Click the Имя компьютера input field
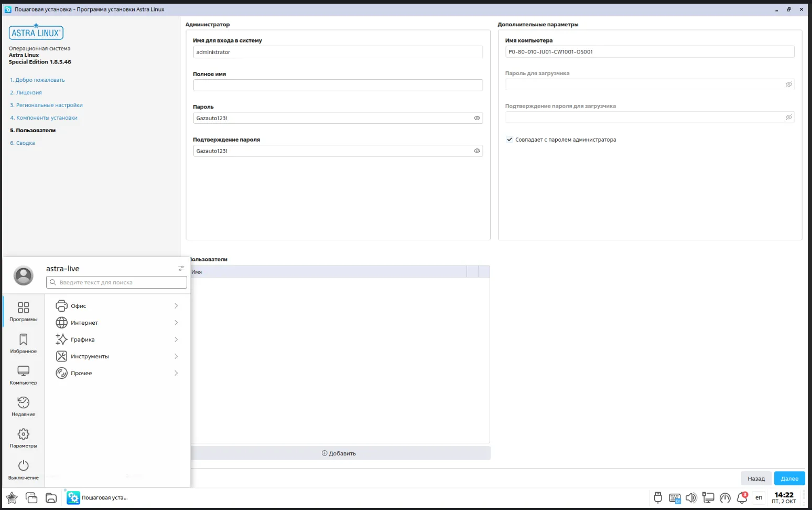 (649, 51)
